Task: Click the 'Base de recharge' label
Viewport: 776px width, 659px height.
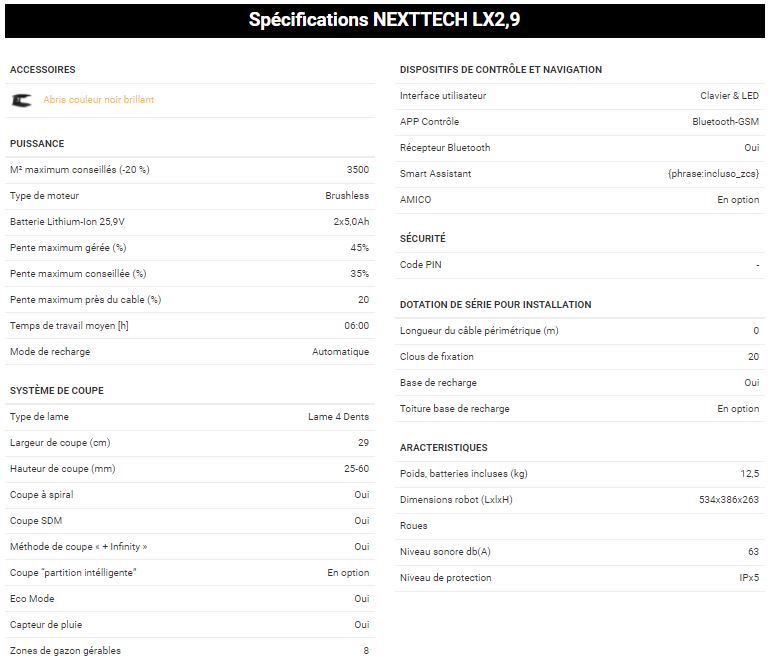Action: point(438,383)
